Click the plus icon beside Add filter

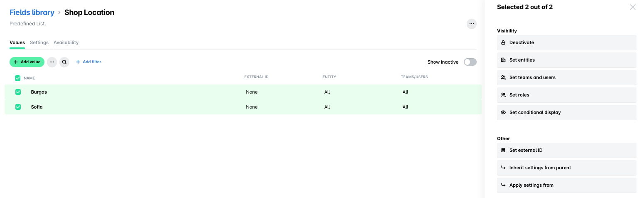[78, 62]
